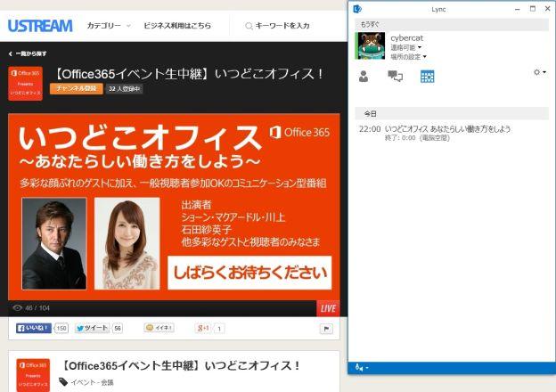Click the 46 / 104 viewer count text
The image size is (556, 392).
[37, 308]
